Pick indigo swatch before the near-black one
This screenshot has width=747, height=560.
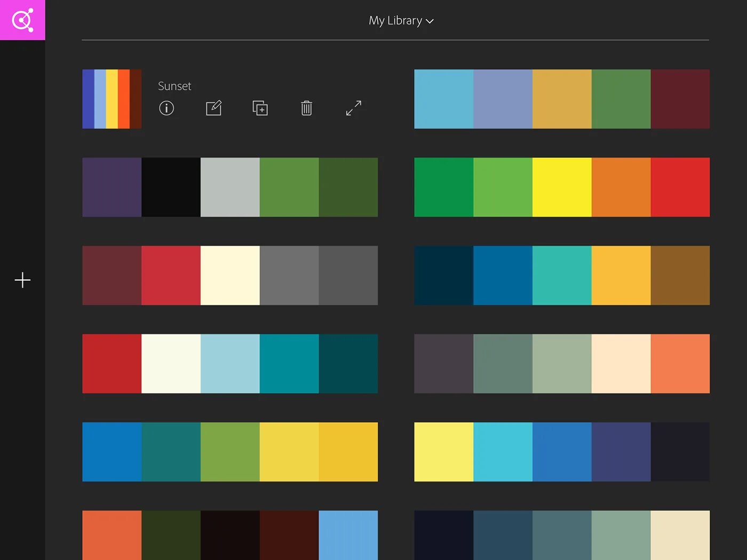click(x=621, y=452)
